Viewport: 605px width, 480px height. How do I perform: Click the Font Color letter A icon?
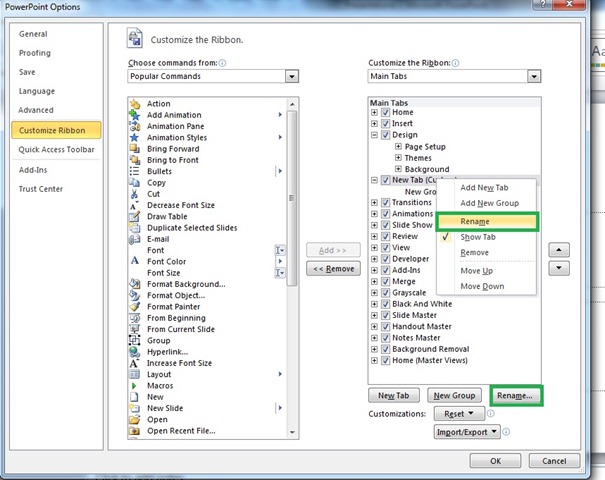click(135, 261)
